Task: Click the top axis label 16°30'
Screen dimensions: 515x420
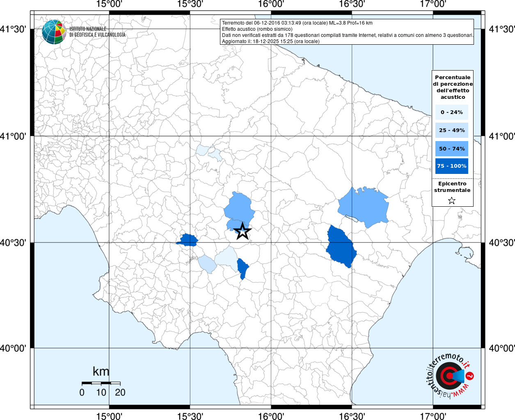Action: (352, 4)
